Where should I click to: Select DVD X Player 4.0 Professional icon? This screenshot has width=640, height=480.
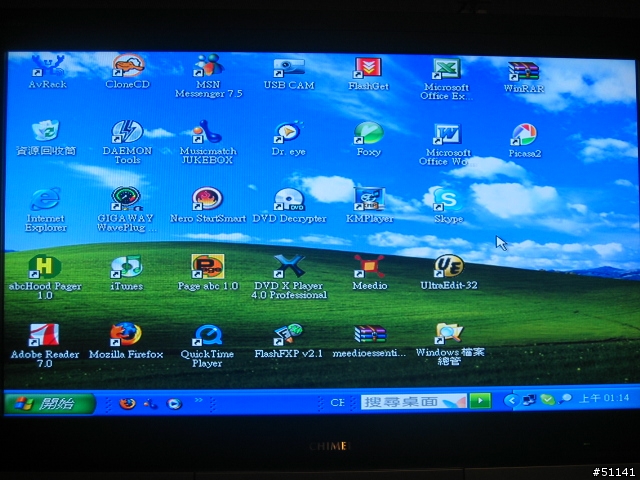coord(289,277)
